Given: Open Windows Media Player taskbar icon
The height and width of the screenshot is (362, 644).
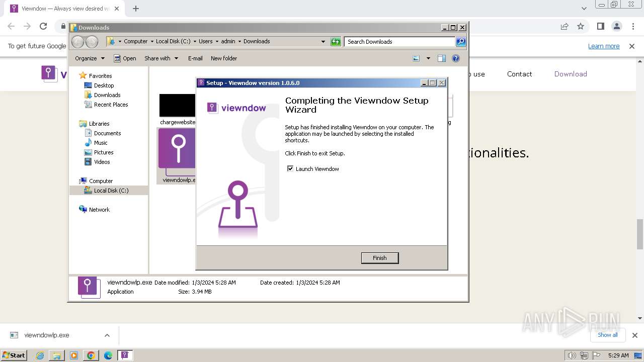Looking at the screenshot, I should pyautogui.click(x=74, y=355).
